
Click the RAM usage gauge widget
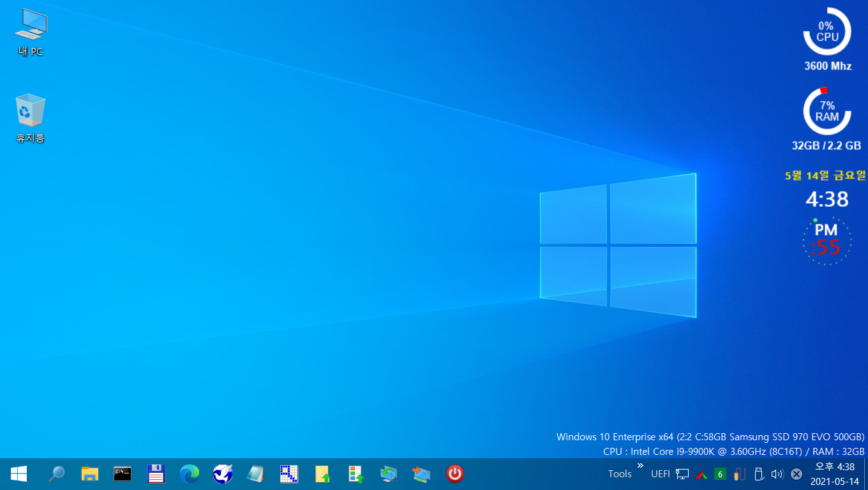827,111
